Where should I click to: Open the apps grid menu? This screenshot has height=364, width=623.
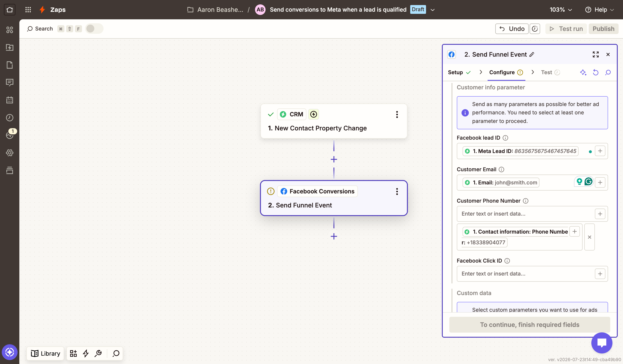(x=28, y=10)
